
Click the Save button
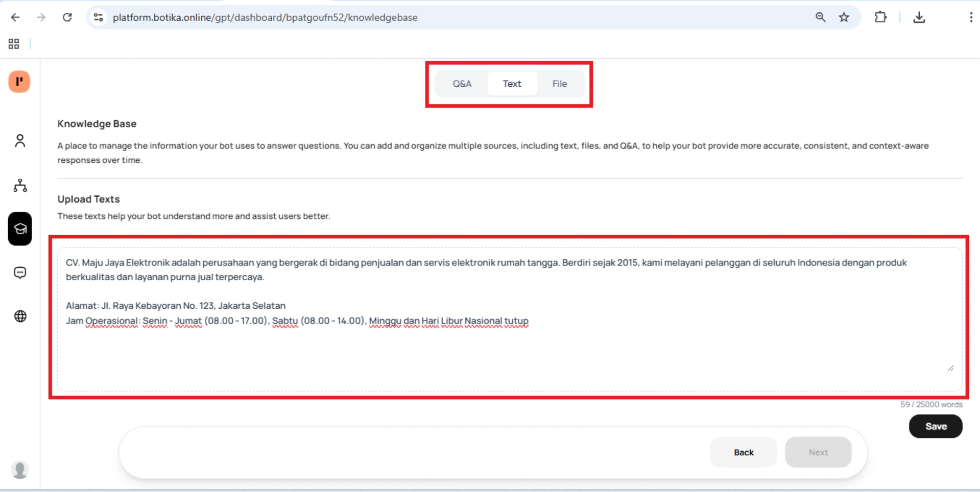pos(936,426)
